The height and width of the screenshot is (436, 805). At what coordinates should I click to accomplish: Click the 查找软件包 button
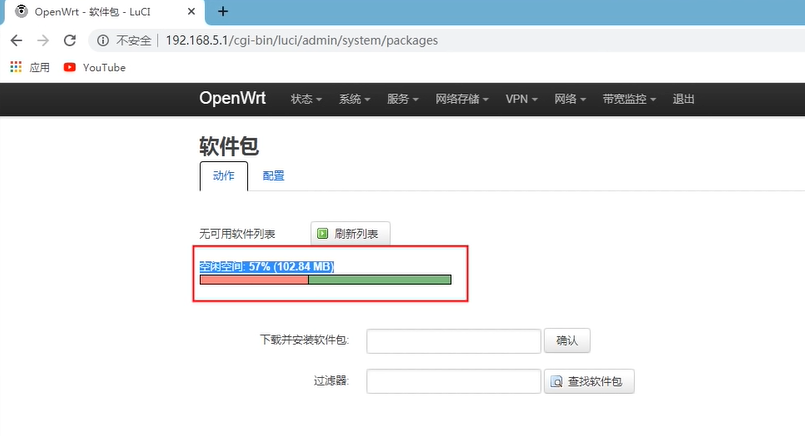pos(589,382)
